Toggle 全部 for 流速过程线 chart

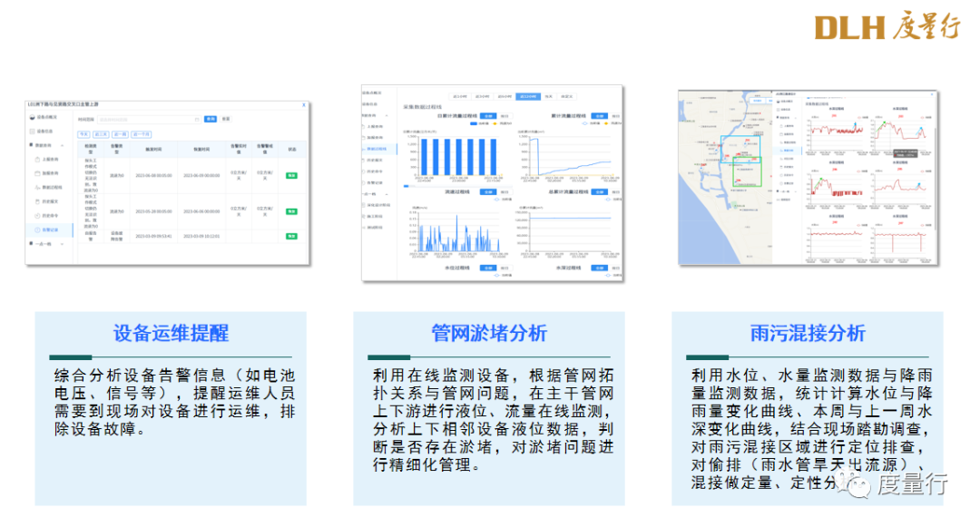488,191
